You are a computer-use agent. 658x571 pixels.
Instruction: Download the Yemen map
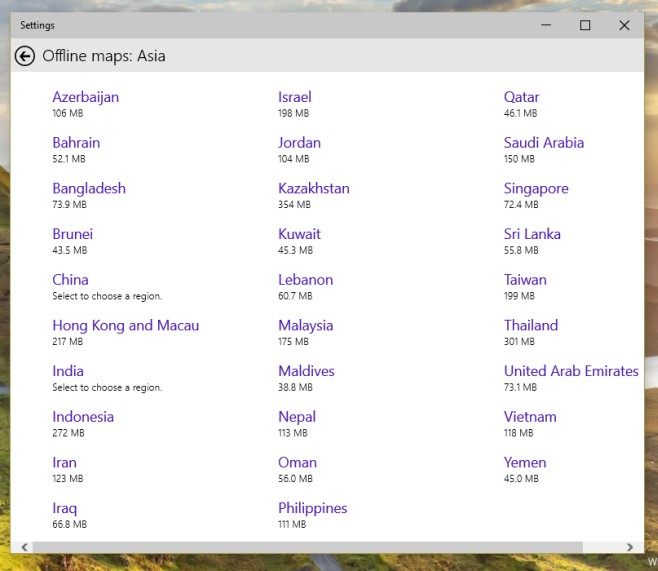pyautogui.click(x=525, y=463)
